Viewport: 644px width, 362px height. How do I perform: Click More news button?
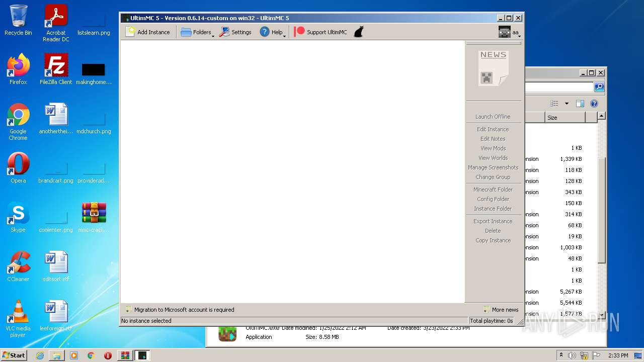501,310
